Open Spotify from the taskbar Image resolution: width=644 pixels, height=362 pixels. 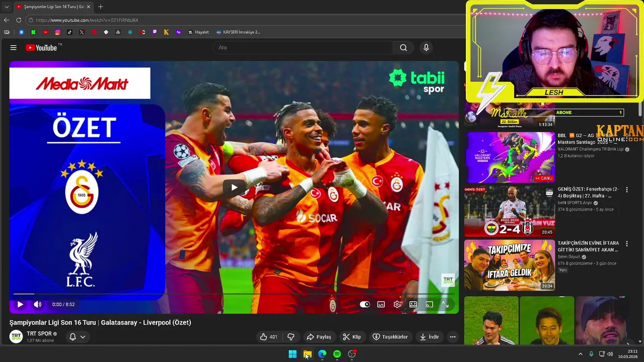337,354
